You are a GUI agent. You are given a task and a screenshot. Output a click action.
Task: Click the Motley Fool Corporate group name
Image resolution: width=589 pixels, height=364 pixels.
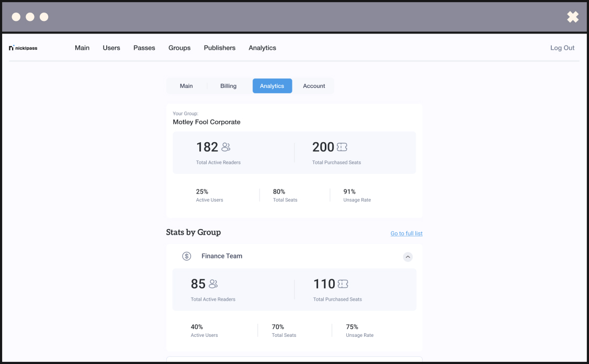coord(207,122)
